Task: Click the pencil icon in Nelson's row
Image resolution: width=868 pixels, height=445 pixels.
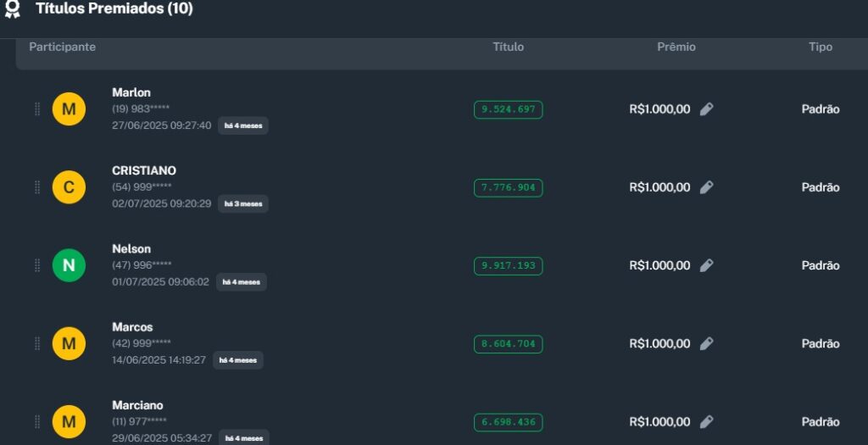Action: click(x=706, y=265)
